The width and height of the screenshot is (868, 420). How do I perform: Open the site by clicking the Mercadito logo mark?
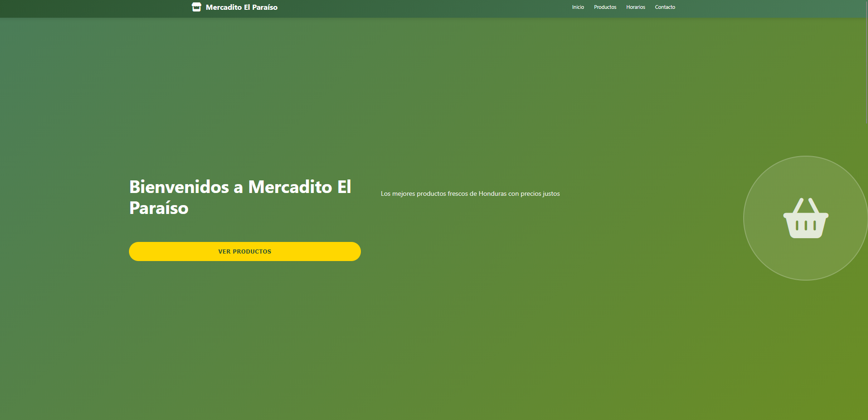click(x=196, y=7)
